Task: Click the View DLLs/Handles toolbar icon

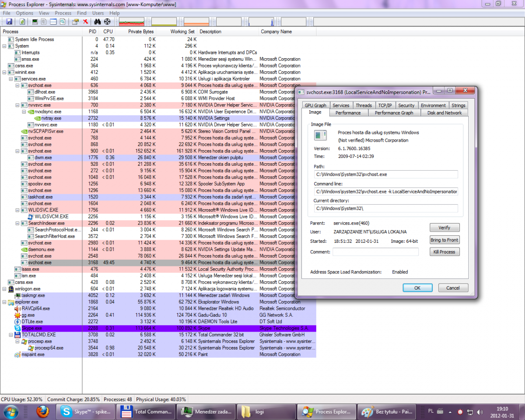Action: (62, 21)
